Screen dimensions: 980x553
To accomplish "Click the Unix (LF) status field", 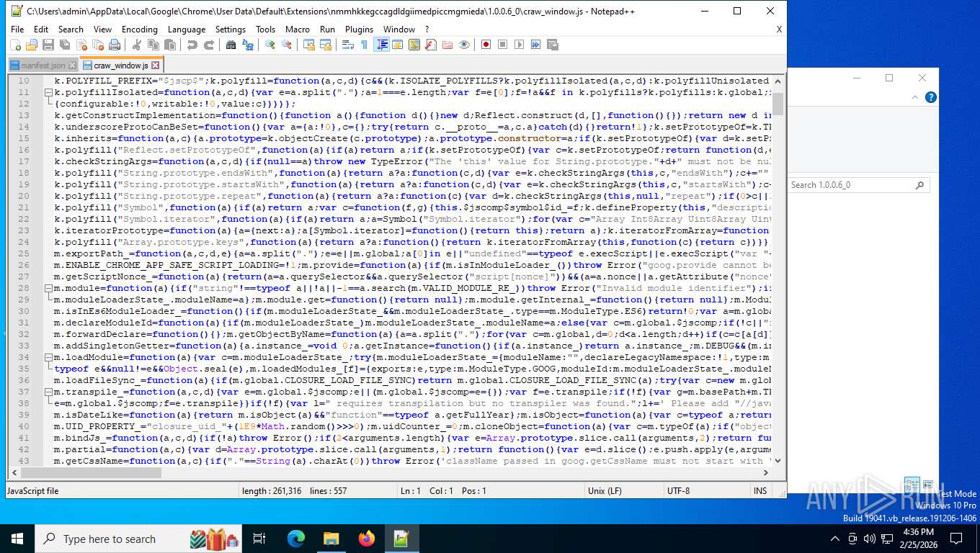I will point(623,490).
